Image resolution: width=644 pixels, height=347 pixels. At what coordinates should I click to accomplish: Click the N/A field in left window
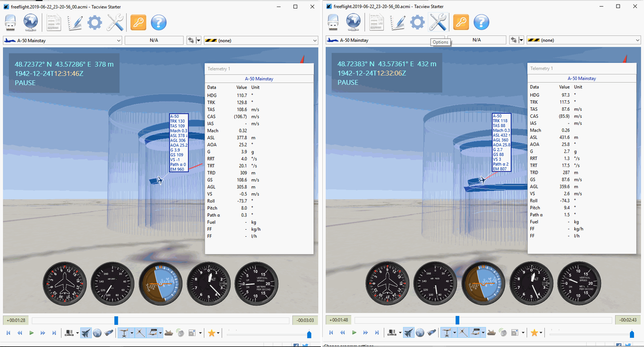coord(154,40)
